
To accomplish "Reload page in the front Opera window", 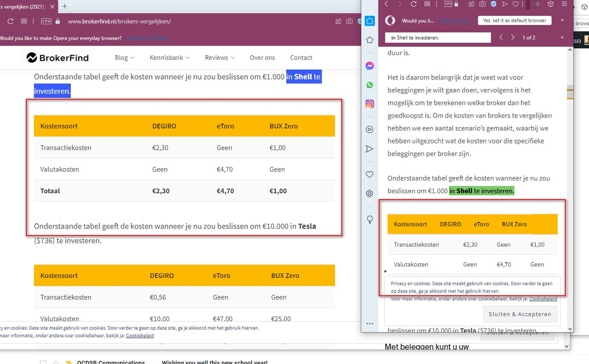I will point(414,4).
